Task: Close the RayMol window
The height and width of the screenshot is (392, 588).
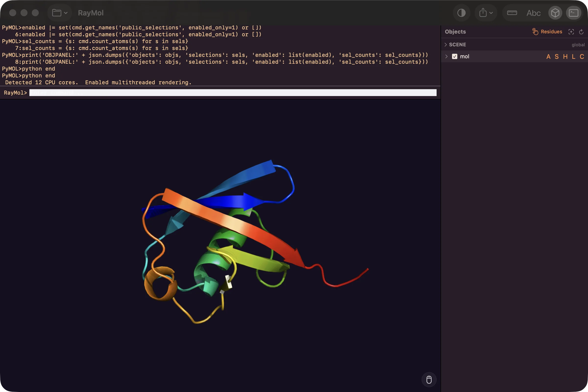Action: pos(12,13)
